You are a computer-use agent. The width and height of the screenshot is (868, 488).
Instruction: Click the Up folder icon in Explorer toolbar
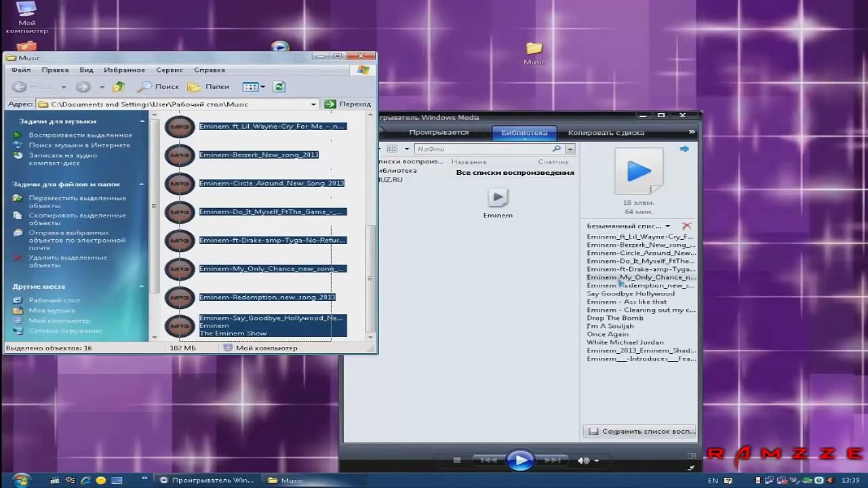coord(119,87)
